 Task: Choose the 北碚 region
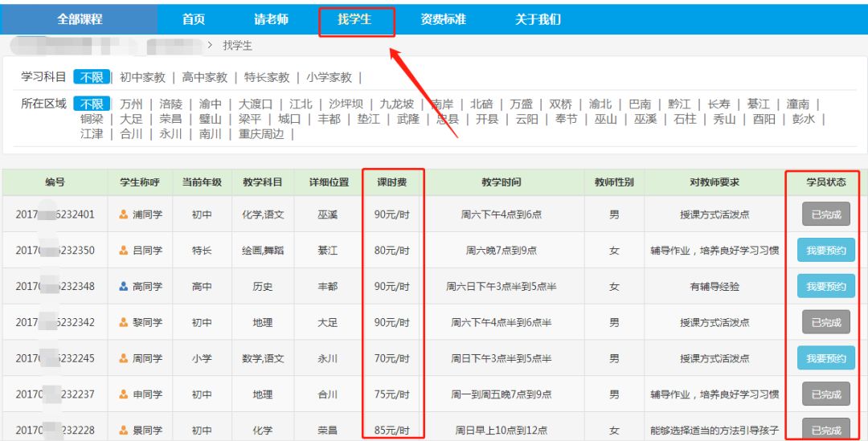click(x=481, y=104)
